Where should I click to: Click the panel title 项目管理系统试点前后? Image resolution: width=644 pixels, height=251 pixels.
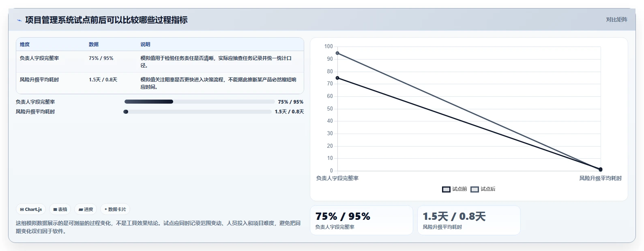tap(106, 20)
